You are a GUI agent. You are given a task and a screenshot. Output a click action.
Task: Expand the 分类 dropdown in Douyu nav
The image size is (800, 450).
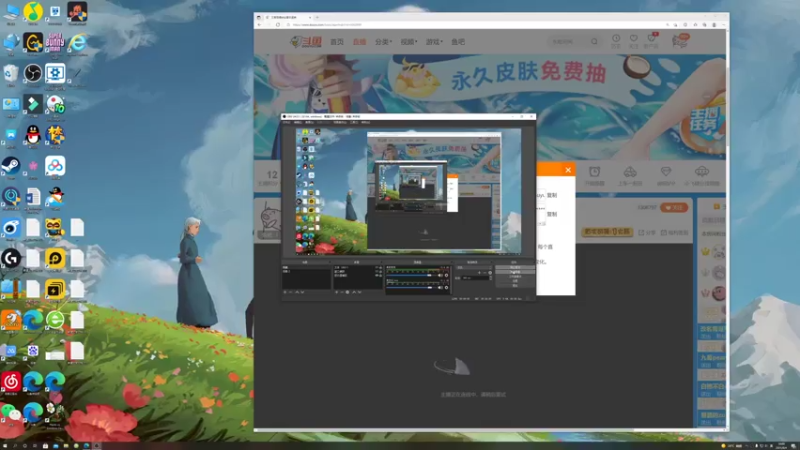tap(383, 42)
